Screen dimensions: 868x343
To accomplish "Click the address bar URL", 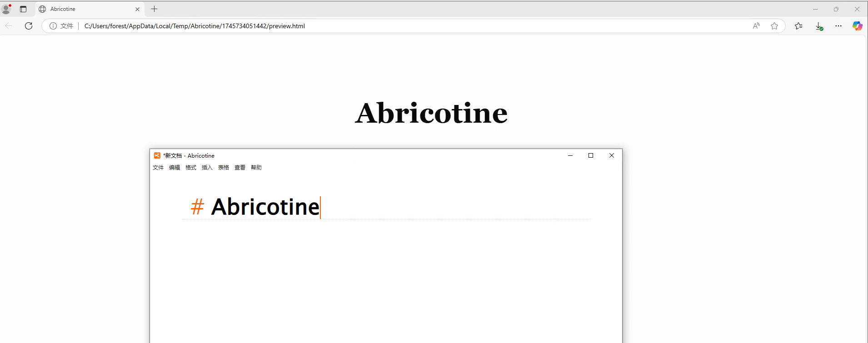I will point(195,26).
